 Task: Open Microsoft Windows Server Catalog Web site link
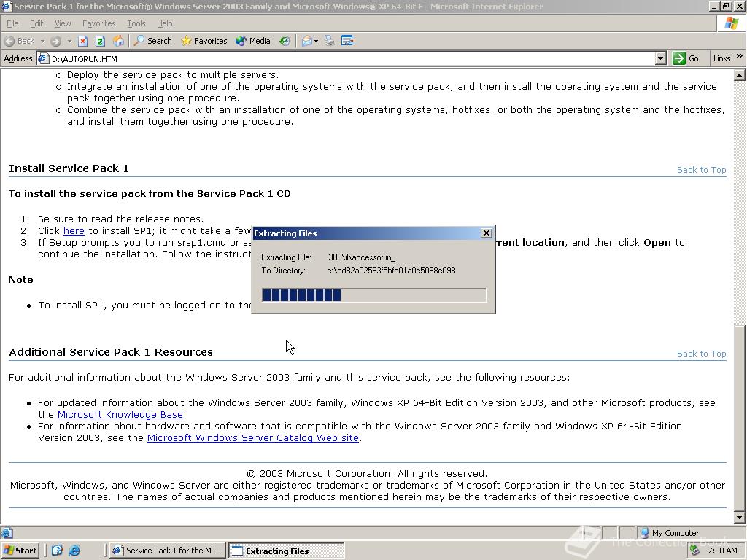253,438
